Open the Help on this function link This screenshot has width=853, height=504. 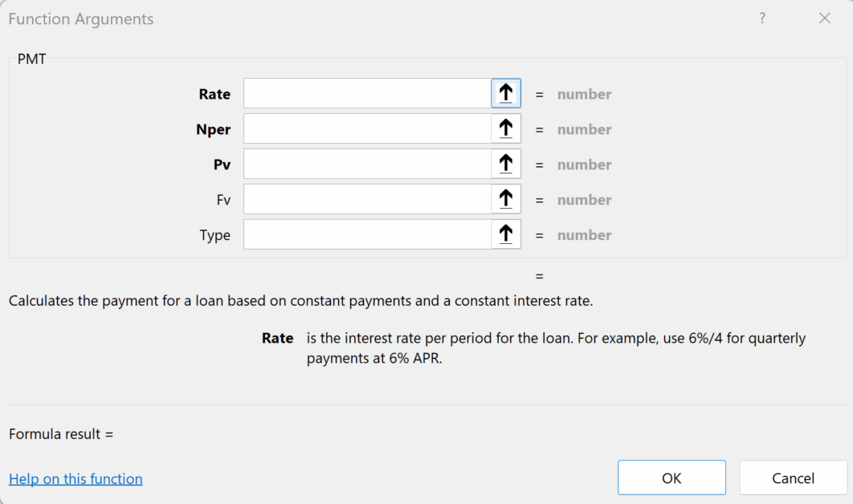[76, 479]
